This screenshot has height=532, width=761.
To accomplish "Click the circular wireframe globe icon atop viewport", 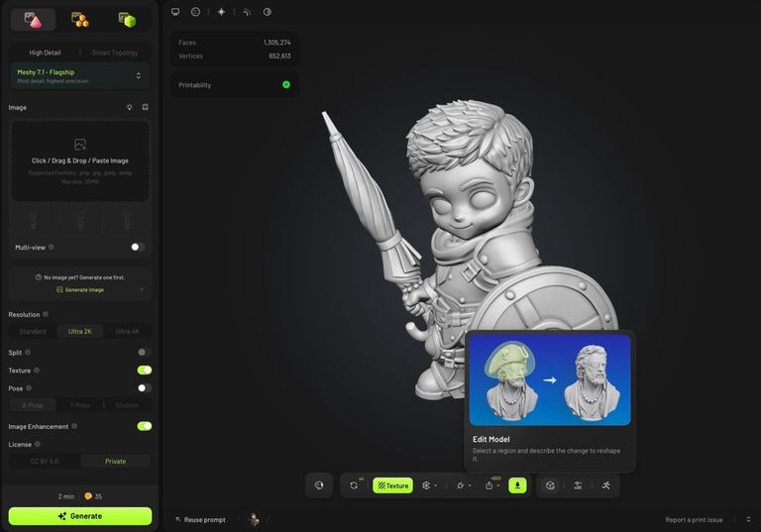I will [195, 12].
